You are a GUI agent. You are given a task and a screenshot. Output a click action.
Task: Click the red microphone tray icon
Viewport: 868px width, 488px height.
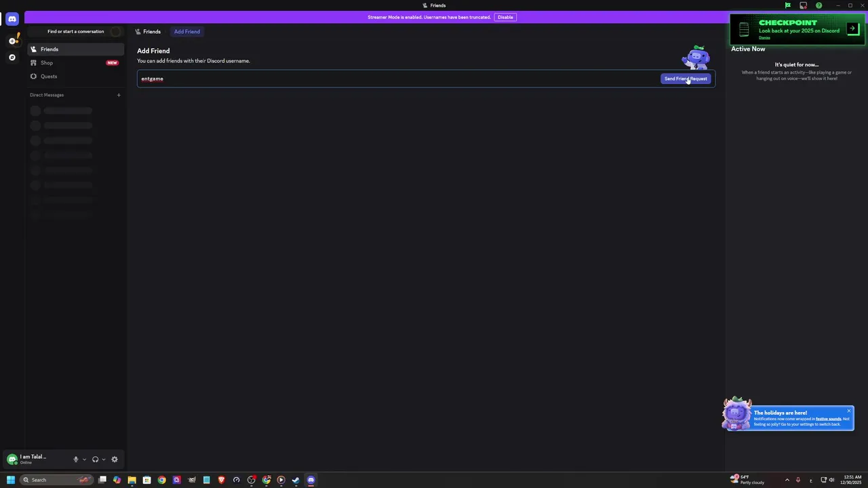798,480
